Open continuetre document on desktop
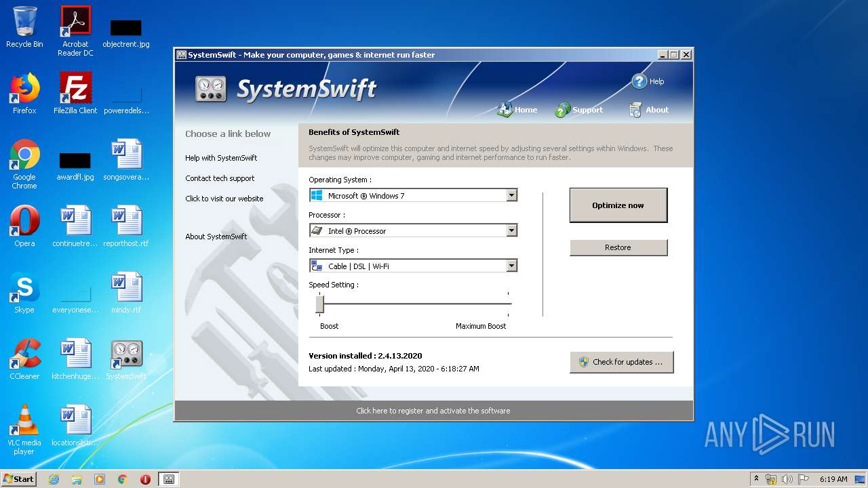 (75, 226)
